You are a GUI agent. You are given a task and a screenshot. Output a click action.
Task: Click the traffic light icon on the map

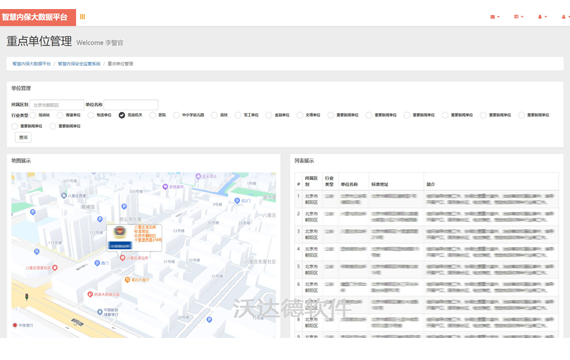pos(27,297)
